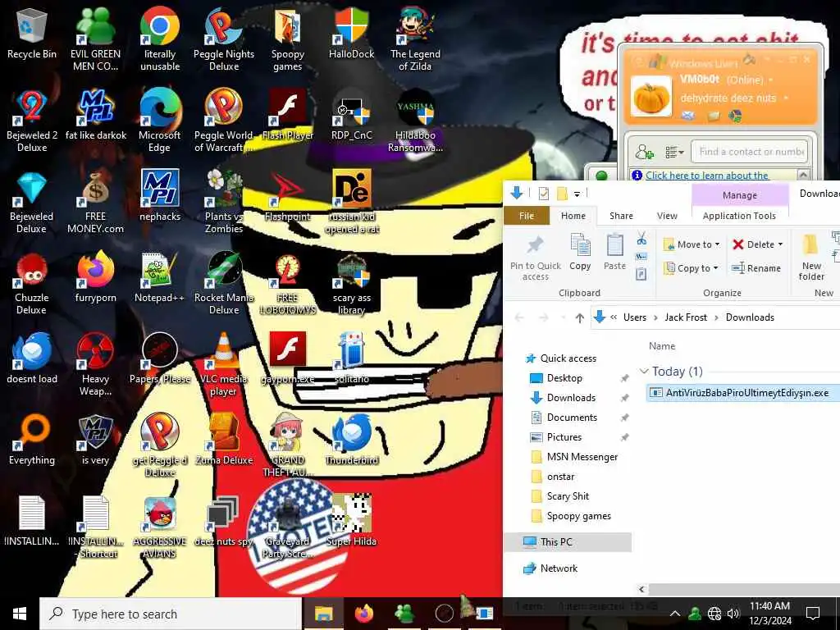The height and width of the screenshot is (630, 840).
Task: Launch Rocket Mania Deluxe shortcut
Action: coord(224,284)
